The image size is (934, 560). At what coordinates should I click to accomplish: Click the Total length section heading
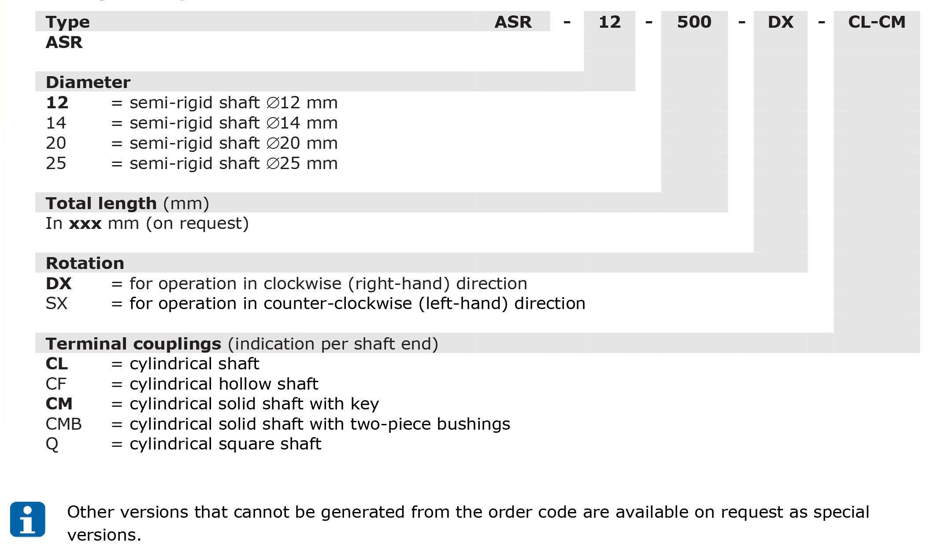127,203
